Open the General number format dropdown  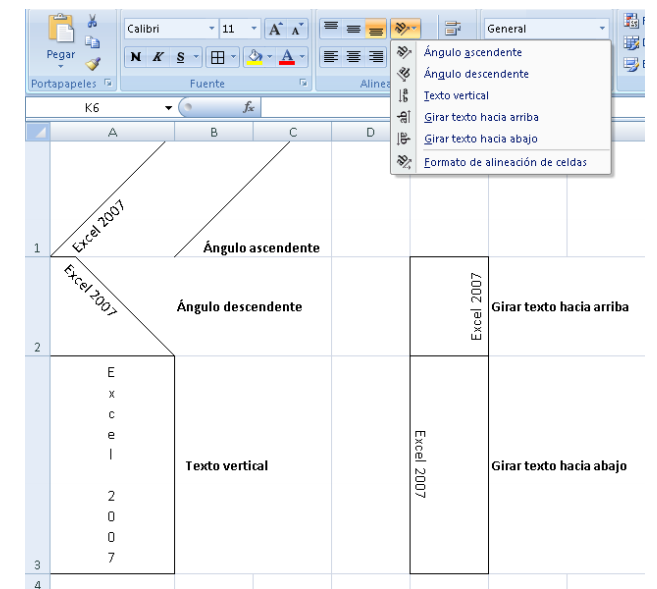pyautogui.click(x=545, y=30)
